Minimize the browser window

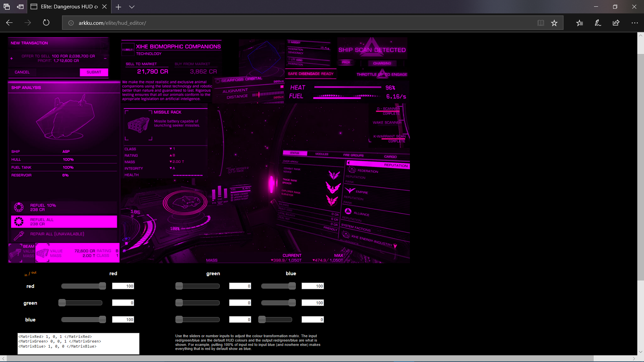pos(596,7)
